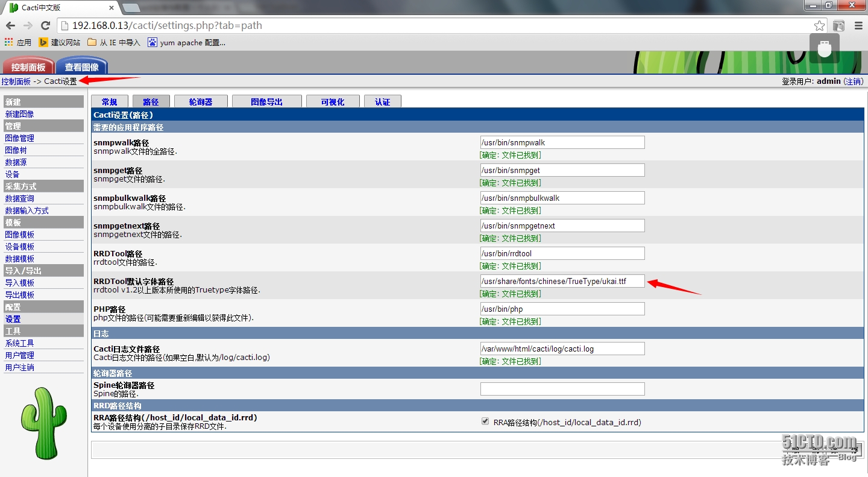Click the extension icon next to bookmark star

pyautogui.click(x=838, y=25)
